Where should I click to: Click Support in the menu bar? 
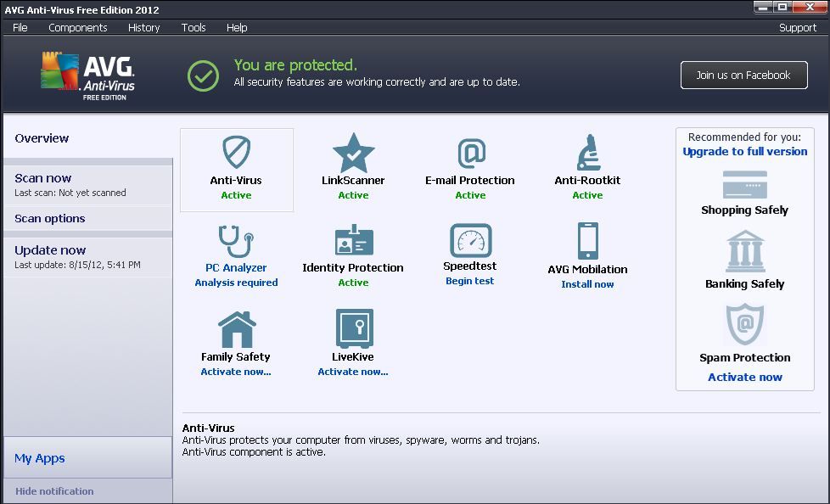[798, 27]
